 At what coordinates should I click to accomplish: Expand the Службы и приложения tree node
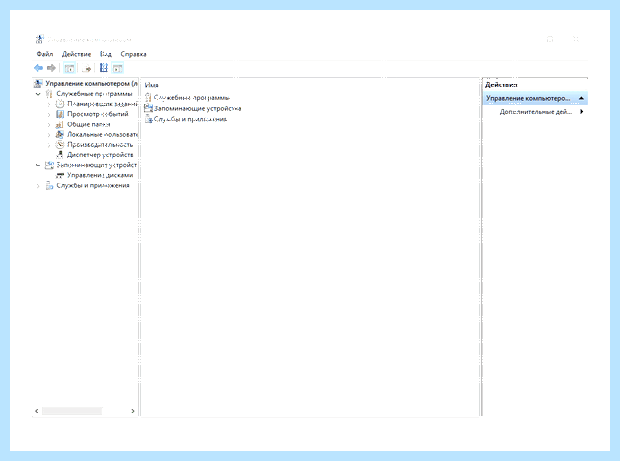pos(38,186)
